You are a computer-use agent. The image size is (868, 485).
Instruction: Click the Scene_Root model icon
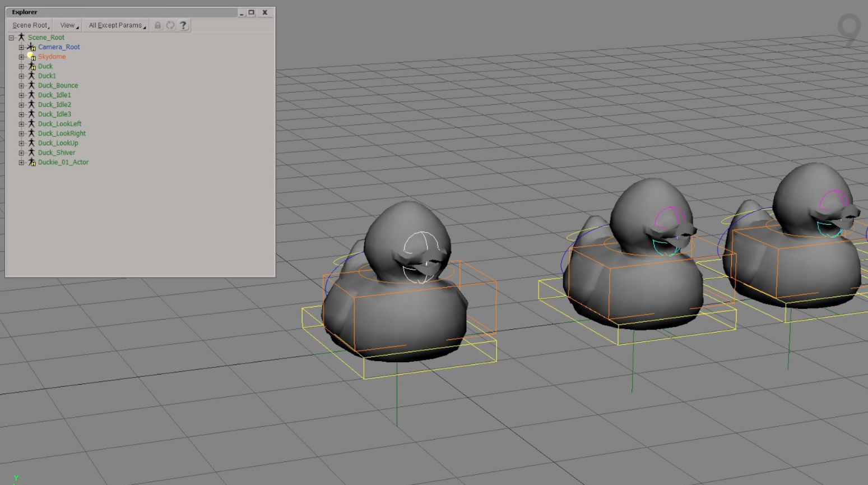point(21,37)
